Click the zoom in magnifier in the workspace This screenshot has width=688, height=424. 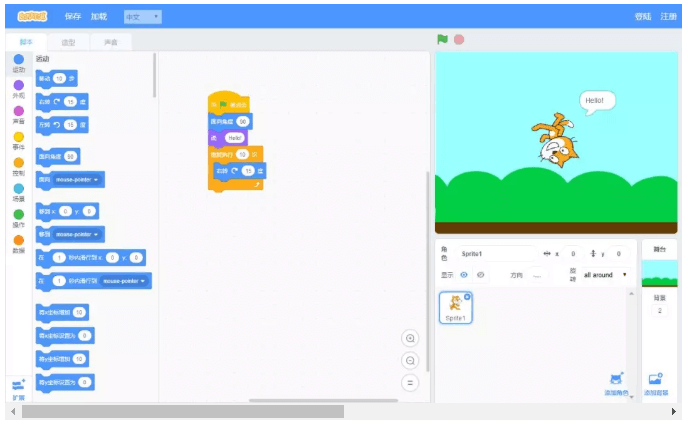click(x=410, y=338)
